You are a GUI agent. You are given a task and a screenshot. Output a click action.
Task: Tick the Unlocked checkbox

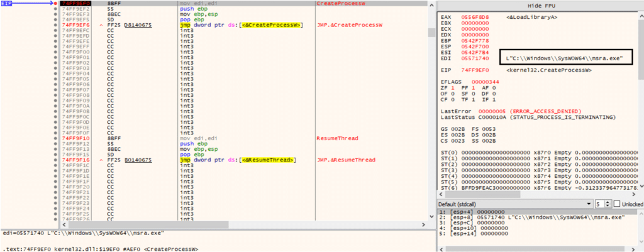click(x=618, y=204)
